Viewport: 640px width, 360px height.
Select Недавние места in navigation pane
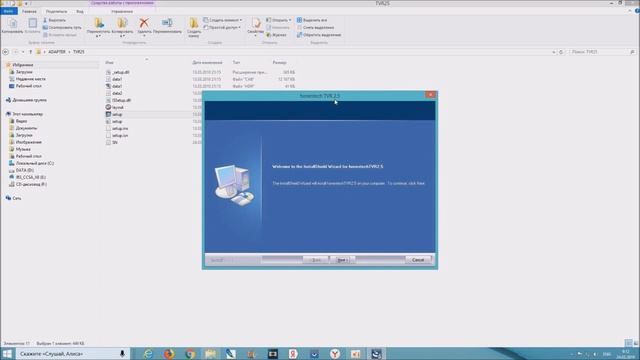[x=31, y=79]
